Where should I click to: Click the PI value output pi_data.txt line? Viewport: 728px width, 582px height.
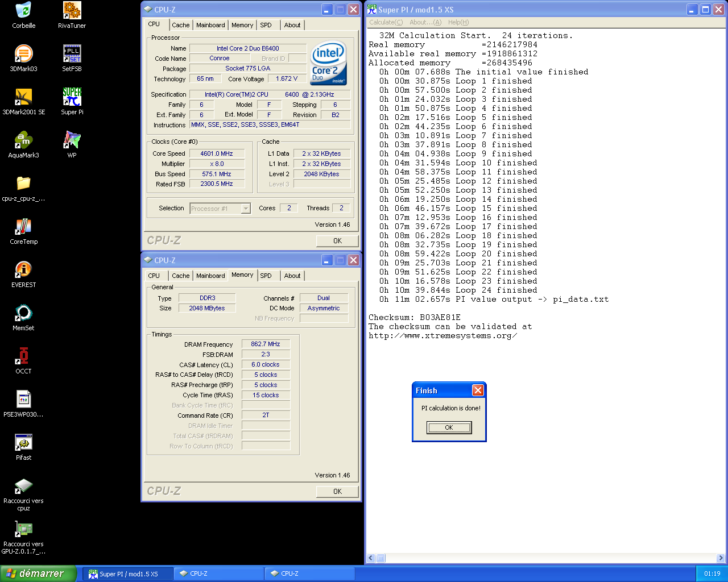click(494, 299)
